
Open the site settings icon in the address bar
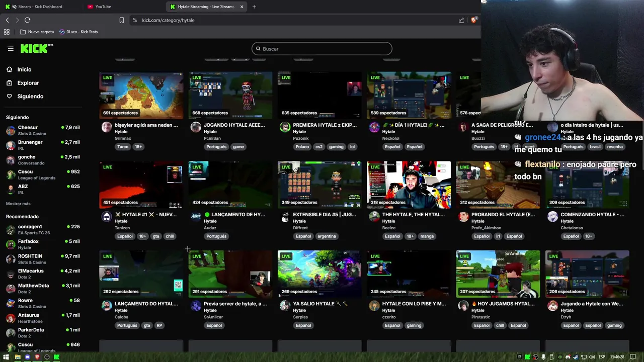click(x=134, y=20)
